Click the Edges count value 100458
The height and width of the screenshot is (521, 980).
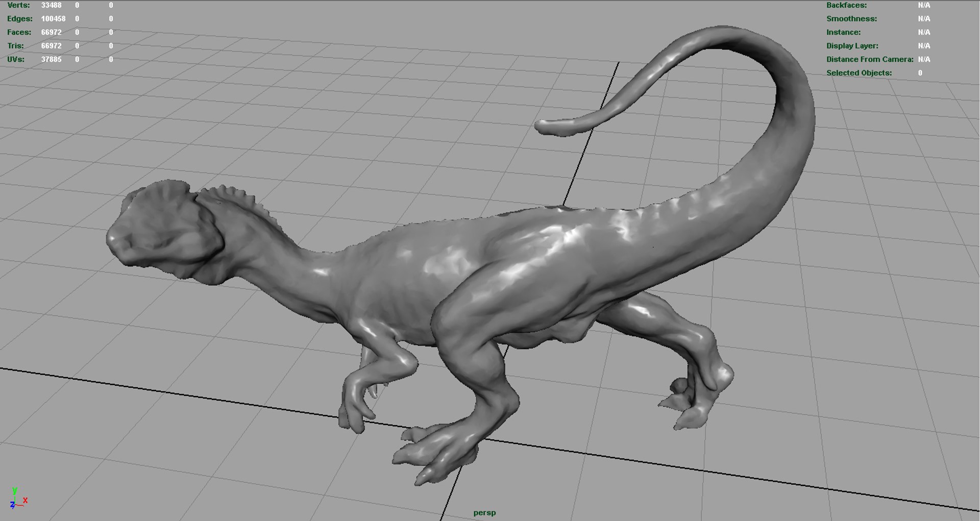pos(53,19)
